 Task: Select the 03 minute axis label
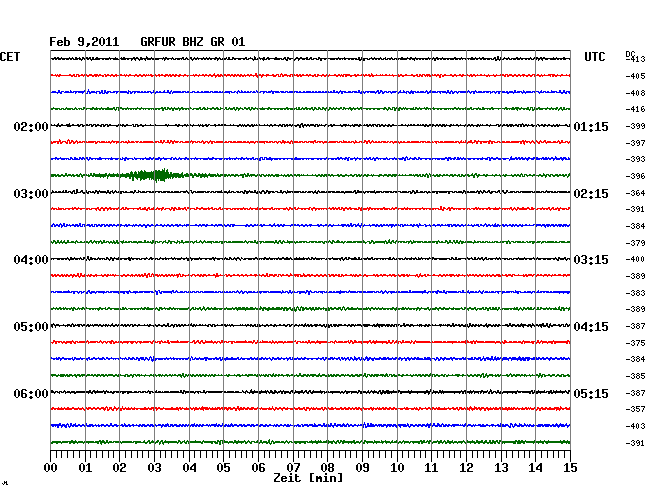(155, 468)
